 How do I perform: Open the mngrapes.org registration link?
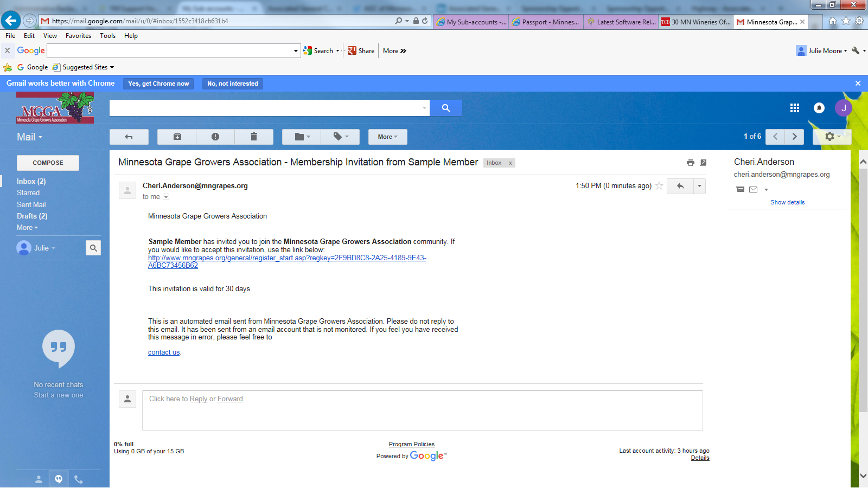click(x=287, y=262)
